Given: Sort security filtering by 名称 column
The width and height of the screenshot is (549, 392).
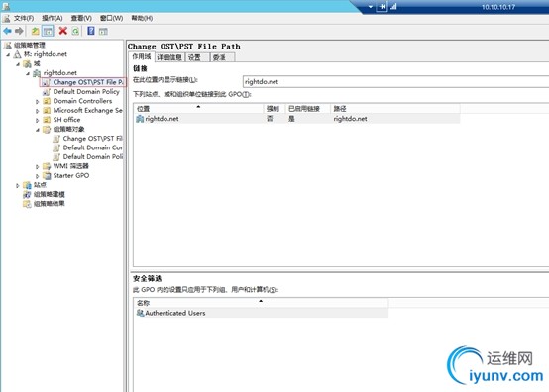Looking at the screenshot, I should 262,303.
